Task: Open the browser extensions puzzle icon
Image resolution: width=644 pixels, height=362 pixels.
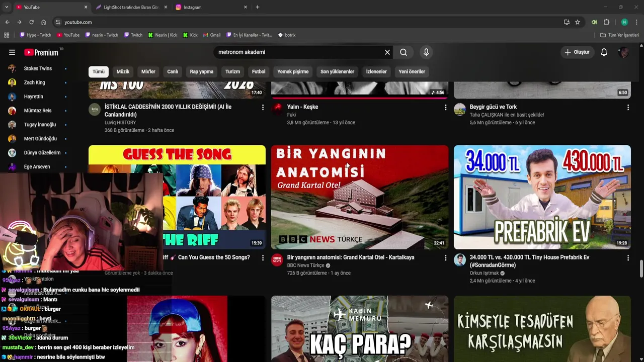Action: [607, 22]
